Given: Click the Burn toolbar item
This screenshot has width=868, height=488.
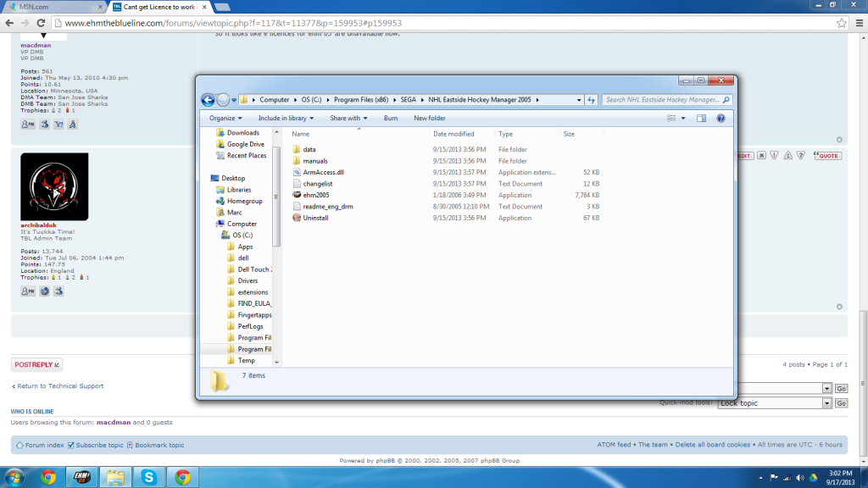Looking at the screenshot, I should click(390, 118).
